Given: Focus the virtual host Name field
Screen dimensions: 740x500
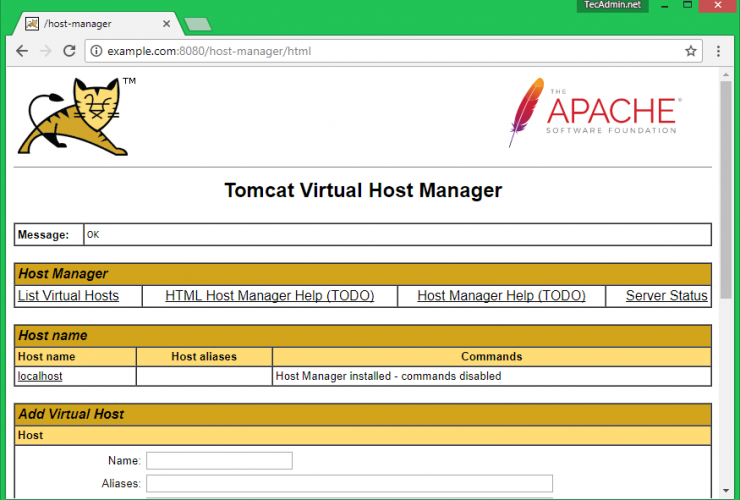Looking at the screenshot, I should coord(219,461).
